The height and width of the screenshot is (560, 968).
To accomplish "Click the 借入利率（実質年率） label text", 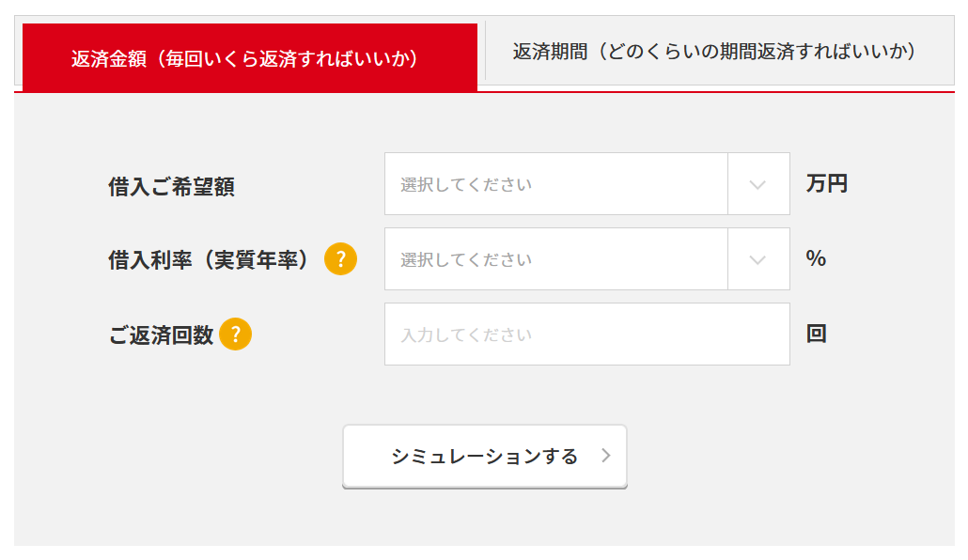I will [208, 260].
